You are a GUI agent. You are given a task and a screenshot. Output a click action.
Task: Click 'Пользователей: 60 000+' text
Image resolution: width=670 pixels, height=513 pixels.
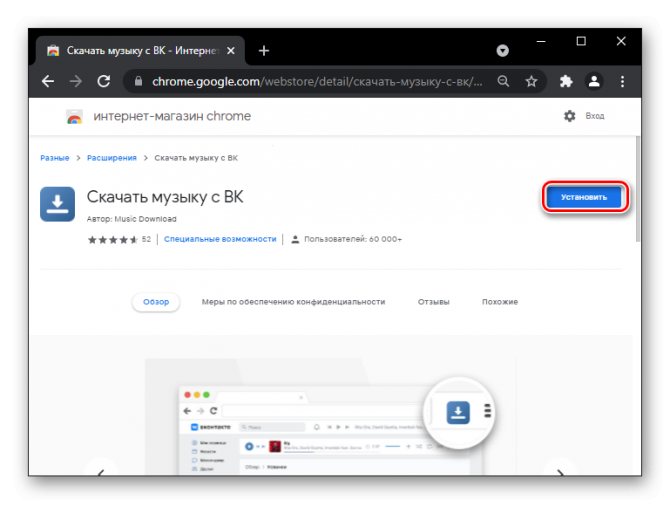(353, 239)
